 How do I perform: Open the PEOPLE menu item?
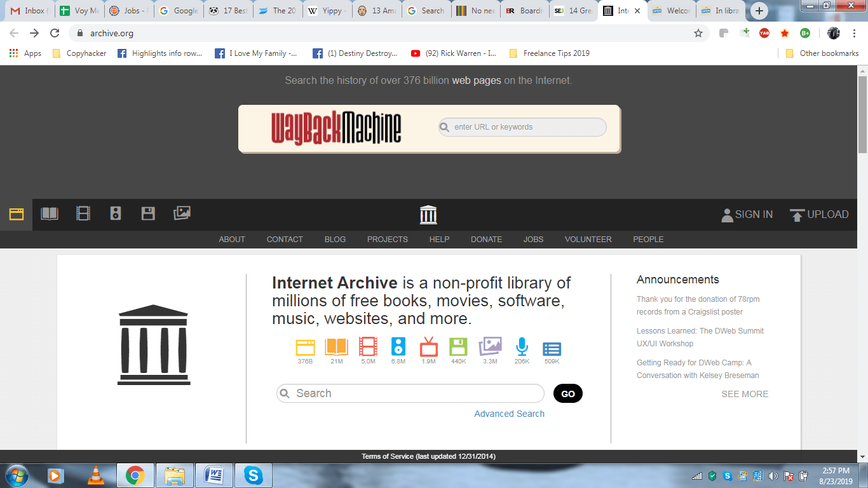[x=648, y=240]
